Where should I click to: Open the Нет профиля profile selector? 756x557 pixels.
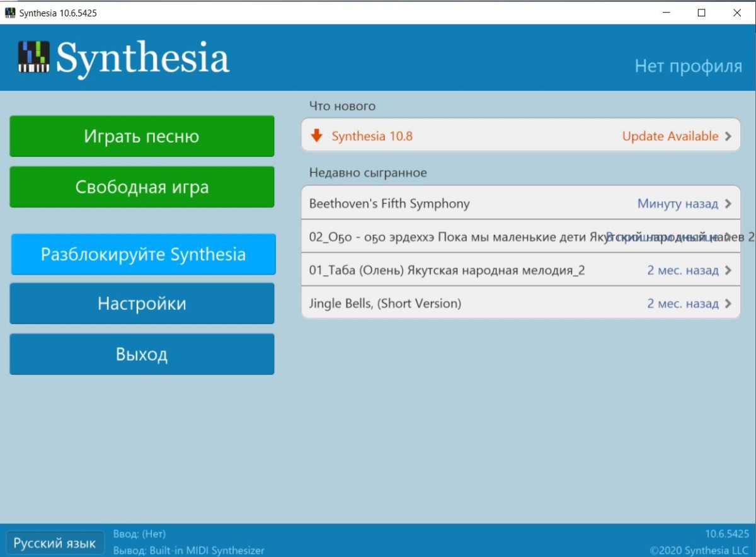(x=688, y=66)
